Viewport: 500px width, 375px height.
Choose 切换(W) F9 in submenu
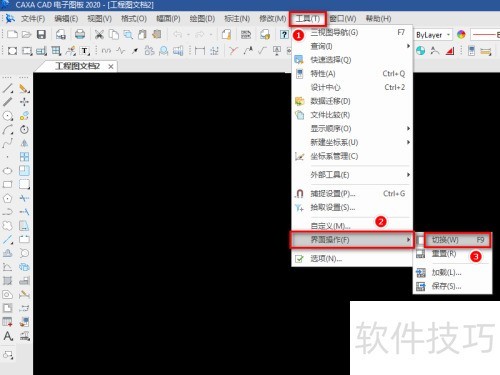(457, 240)
